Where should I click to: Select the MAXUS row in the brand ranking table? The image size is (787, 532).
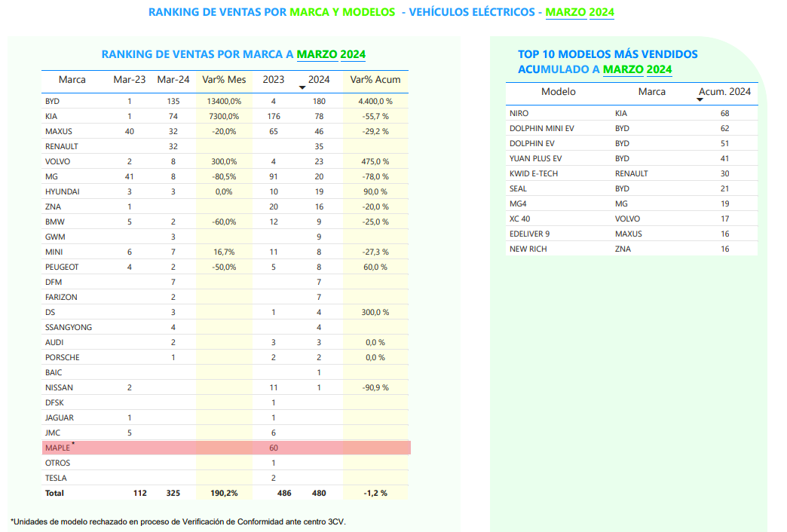click(225, 131)
